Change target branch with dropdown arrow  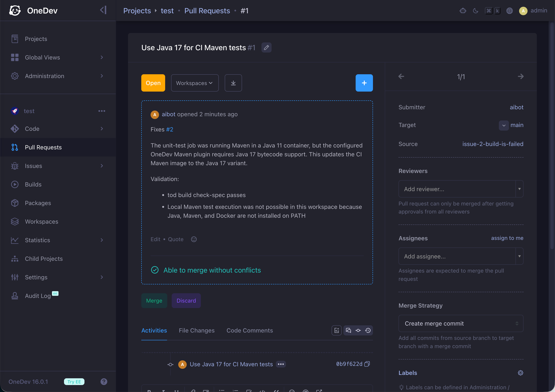click(504, 125)
